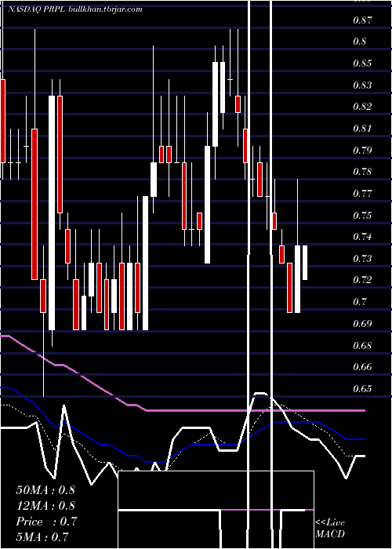Click the 0.74 price axis label
Screen dimensions: 392x549
[x=362, y=237]
